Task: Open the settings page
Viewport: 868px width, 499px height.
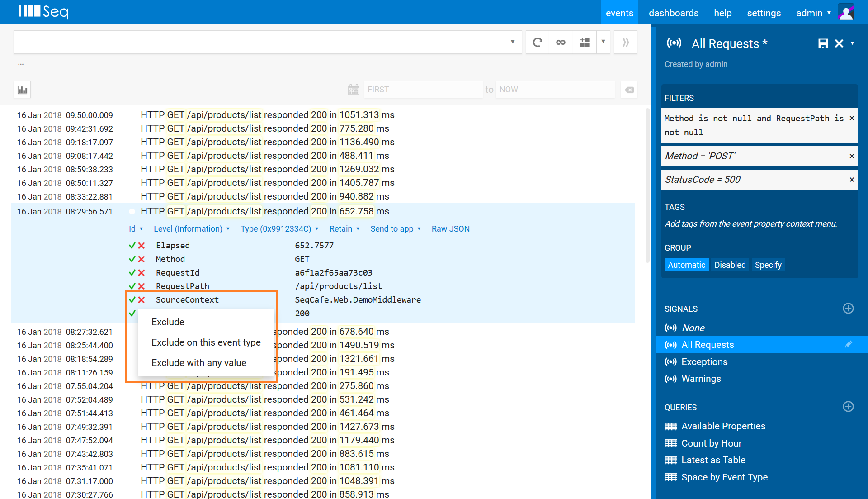Action: click(x=764, y=13)
